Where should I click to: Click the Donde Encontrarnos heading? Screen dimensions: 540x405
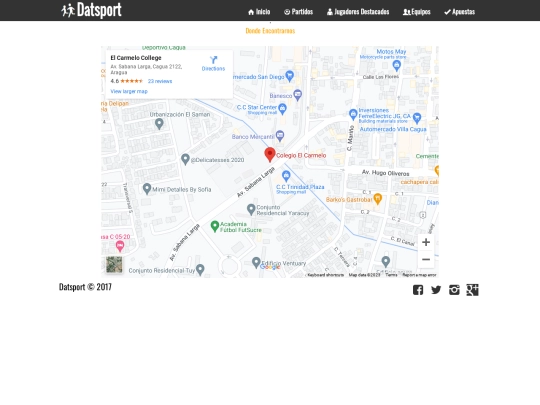click(x=270, y=31)
